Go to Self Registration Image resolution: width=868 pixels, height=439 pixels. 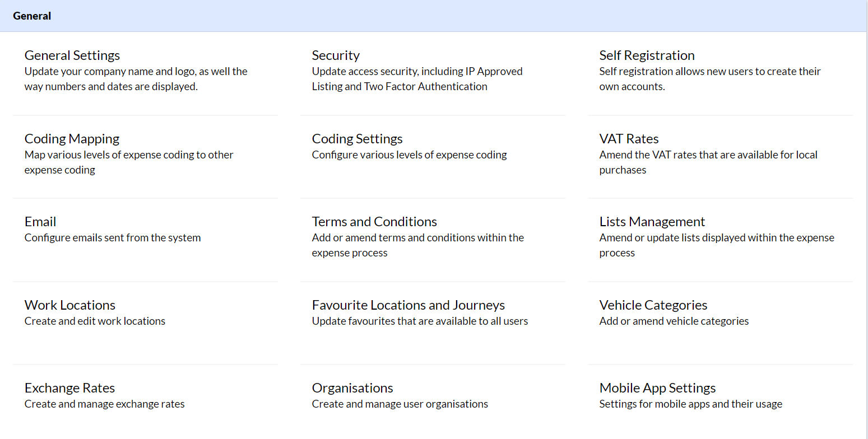pyautogui.click(x=647, y=55)
